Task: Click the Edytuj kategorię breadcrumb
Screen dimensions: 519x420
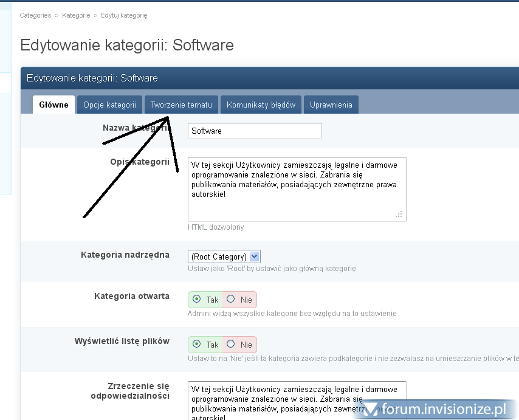Action: pos(124,15)
